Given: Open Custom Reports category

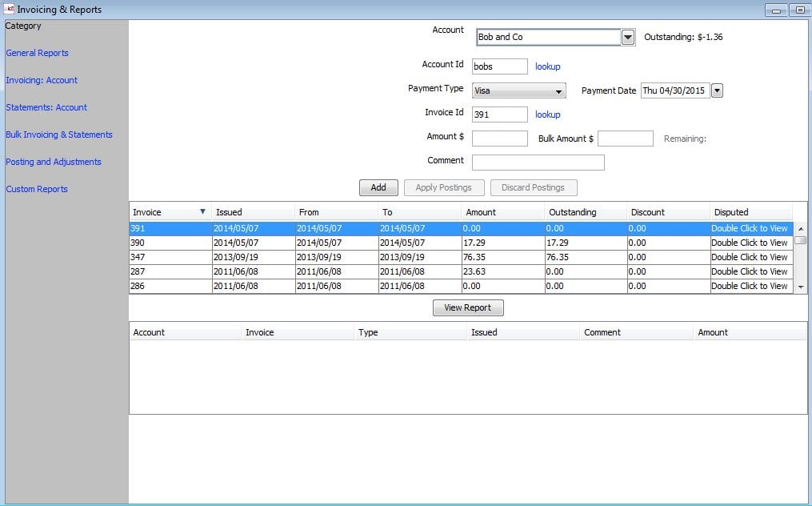Looking at the screenshot, I should click(x=37, y=189).
